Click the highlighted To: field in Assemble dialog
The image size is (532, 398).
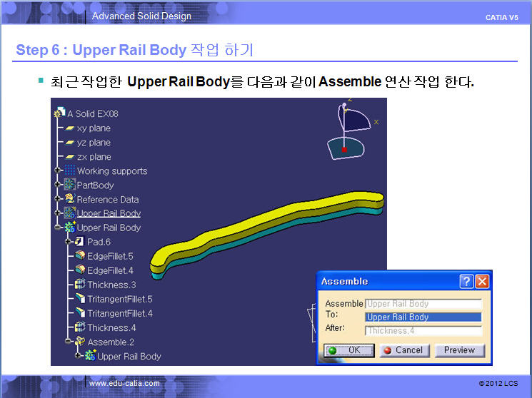click(423, 317)
